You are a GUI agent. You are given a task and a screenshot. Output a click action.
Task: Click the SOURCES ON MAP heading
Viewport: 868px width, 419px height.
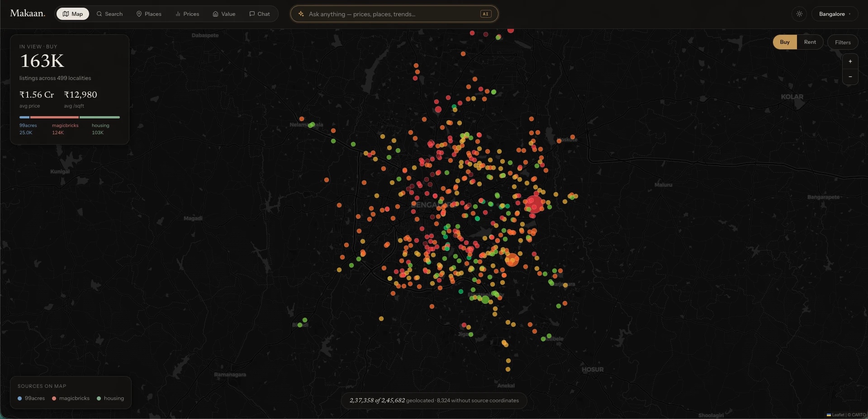[42, 386]
